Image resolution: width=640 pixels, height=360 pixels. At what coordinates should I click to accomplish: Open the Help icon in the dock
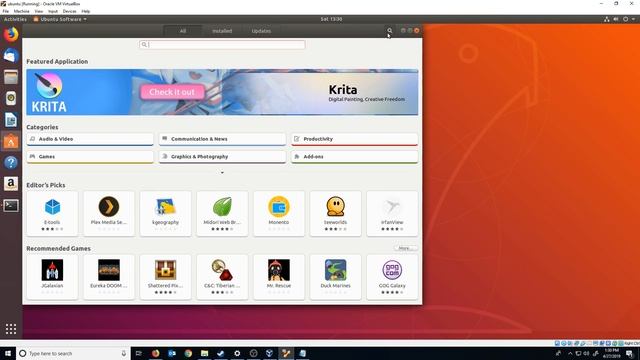coord(11,162)
